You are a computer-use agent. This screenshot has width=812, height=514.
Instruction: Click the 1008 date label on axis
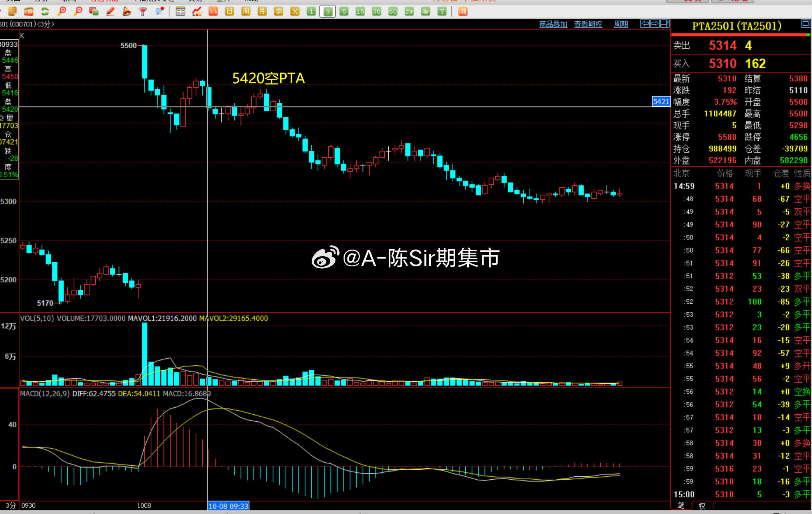tap(144, 505)
